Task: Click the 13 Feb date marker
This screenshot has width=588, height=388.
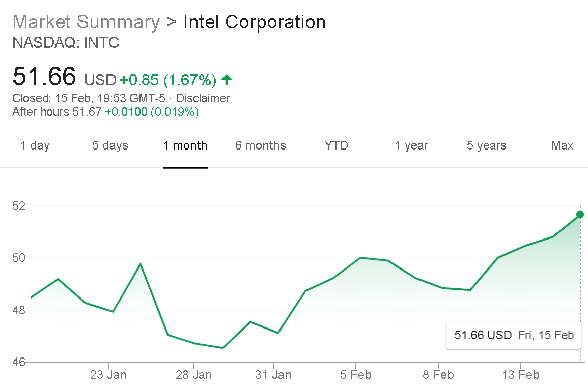Action: [x=521, y=375]
